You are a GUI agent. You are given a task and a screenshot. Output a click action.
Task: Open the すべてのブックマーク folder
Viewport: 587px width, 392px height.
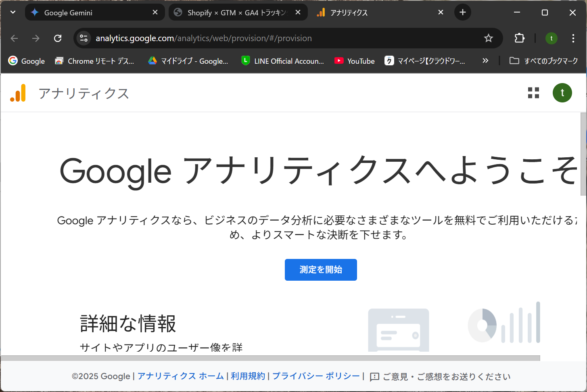(544, 61)
